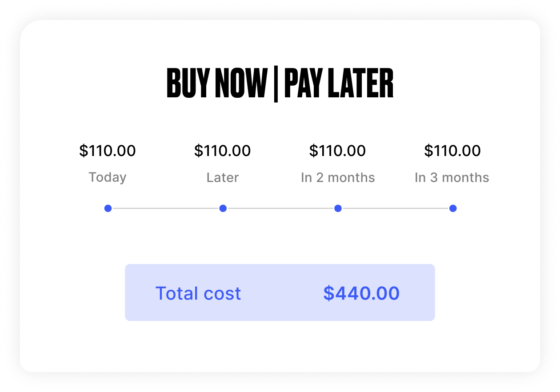
Task: Click the BUY NOW heading text
Action: tap(216, 84)
